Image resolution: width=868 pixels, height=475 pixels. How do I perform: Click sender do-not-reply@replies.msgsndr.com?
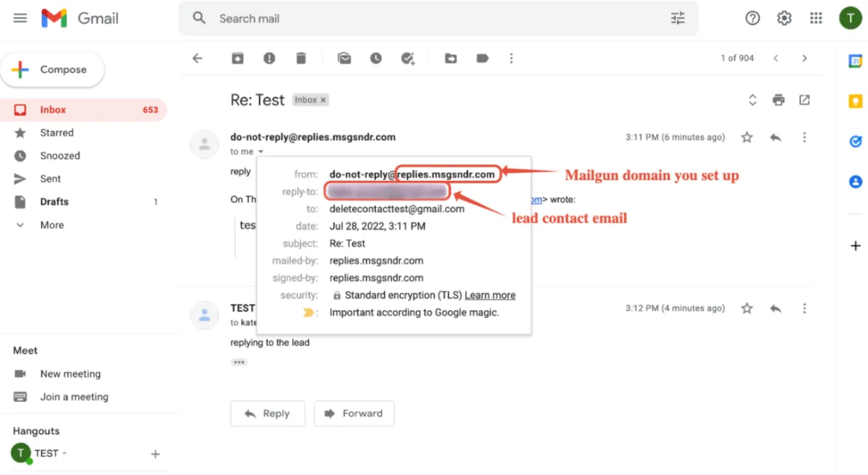313,137
